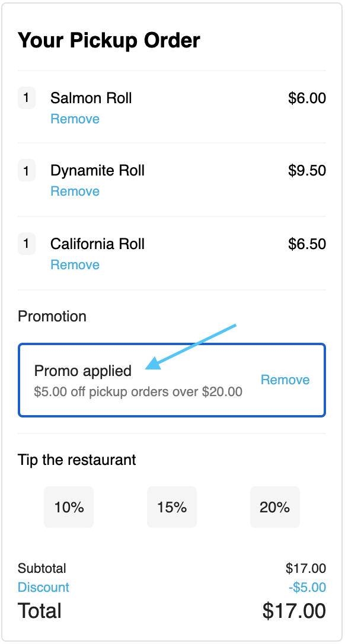Remove the applied promo code
345x644 pixels.
(285, 380)
